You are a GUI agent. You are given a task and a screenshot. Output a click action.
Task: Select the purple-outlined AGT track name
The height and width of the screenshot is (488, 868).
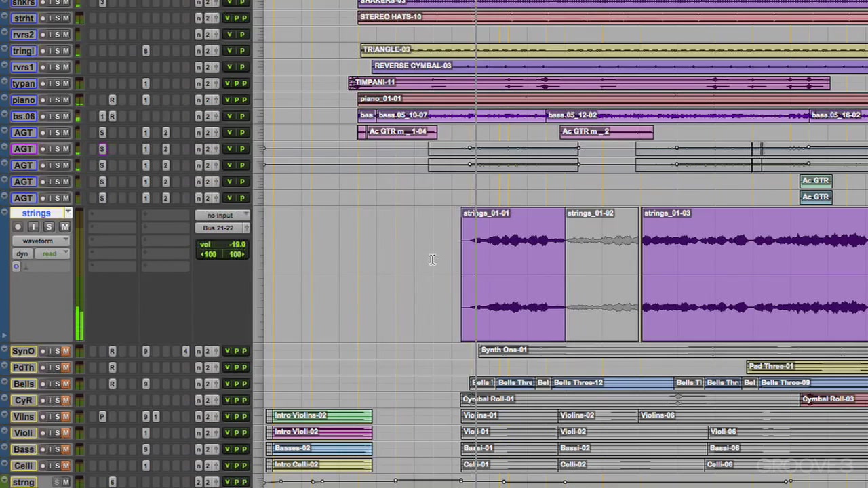[24, 148]
